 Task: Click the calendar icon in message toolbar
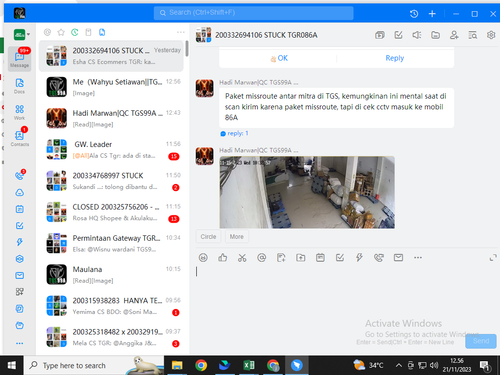click(x=320, y=258)
